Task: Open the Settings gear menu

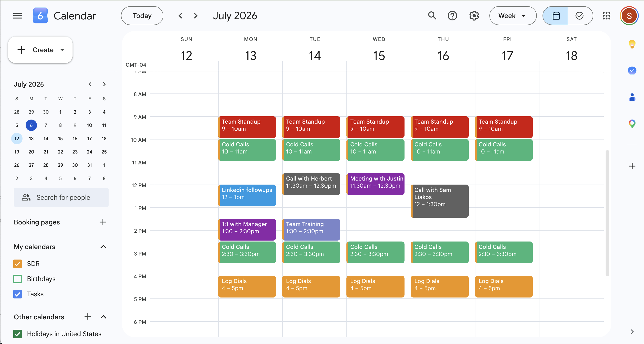Action: pyautogui.click(x=474, y=16)
